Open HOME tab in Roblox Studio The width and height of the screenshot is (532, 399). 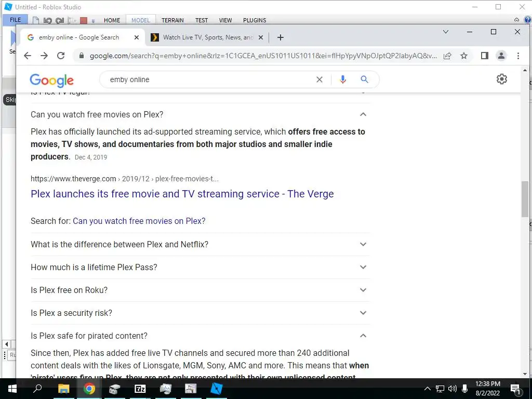112,20
